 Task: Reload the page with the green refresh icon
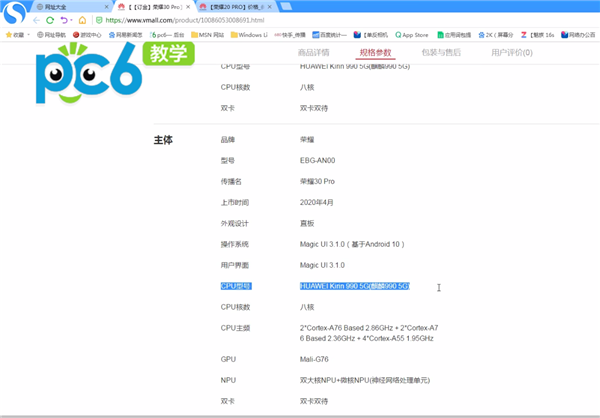click(50, 20)
